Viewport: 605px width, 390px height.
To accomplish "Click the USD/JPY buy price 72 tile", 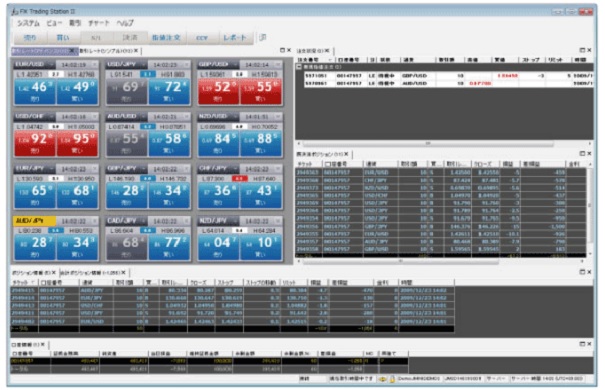I will (169, 92).
